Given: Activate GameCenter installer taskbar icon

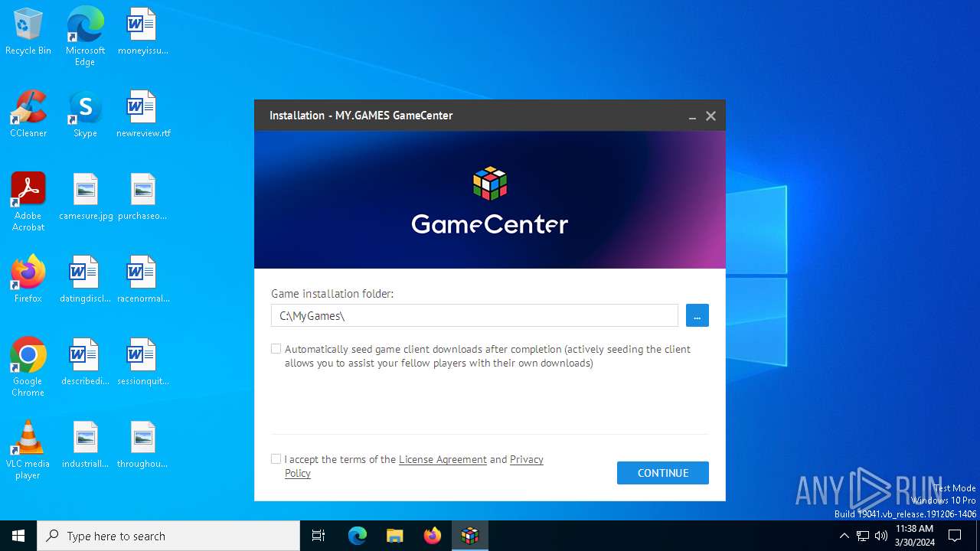Looking at the screenshot, I should (470, 536).
